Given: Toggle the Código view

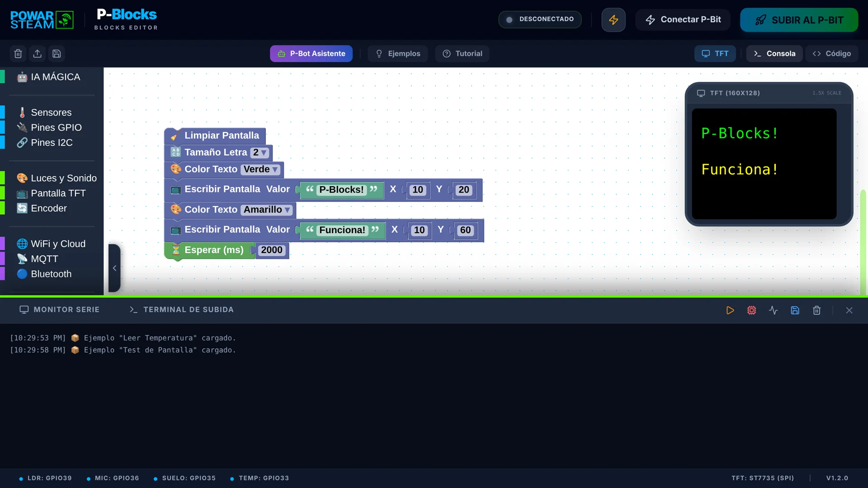Looking at the screenshot, I should [831, 54].
